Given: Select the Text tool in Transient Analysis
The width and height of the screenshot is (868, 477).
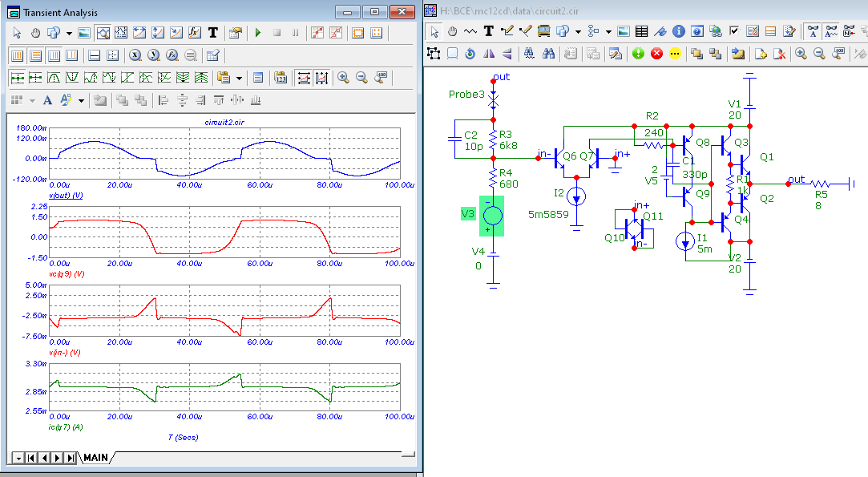Looking at the screenshot, I should 213,33.
